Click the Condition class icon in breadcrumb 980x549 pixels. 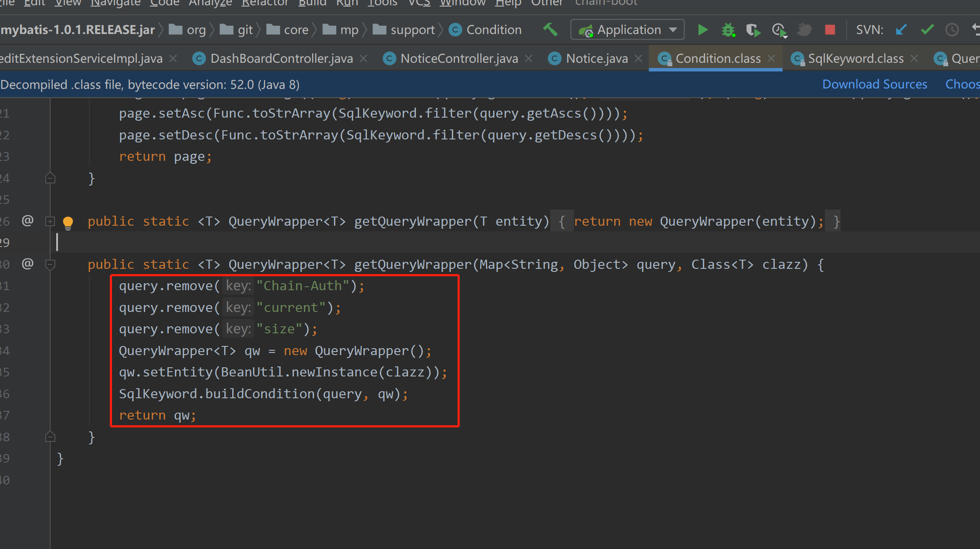click(x=455, y=30)
